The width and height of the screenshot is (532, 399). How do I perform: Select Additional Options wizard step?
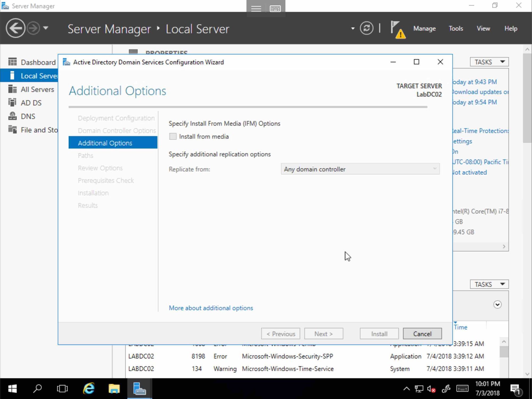[x=113, y=143]
